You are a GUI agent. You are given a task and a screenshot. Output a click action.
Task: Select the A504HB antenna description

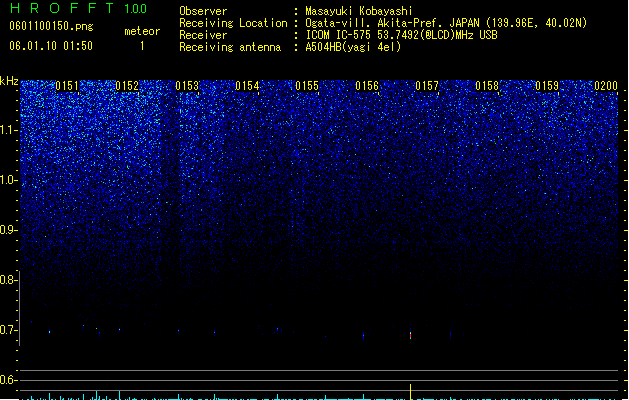pyautogui.click(x=353, y=47)
